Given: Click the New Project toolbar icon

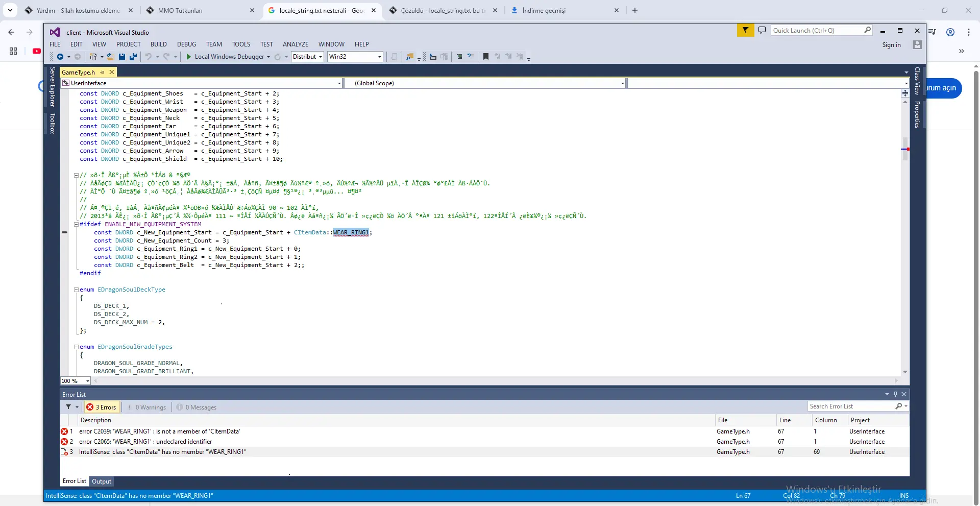Looking at the screenshot, I should 93,57.
